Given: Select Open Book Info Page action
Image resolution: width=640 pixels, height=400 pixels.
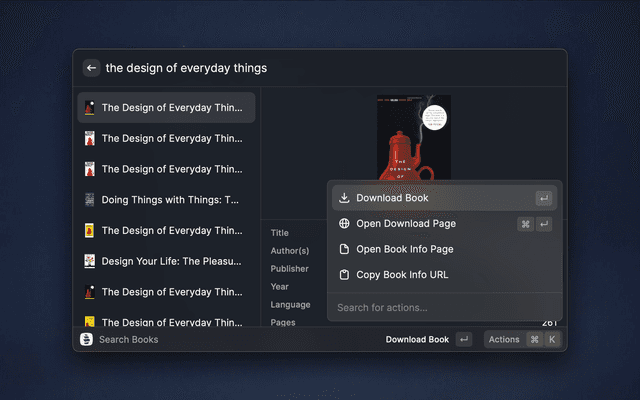Looking at the screenshot, I should click(x=404, y=249).
